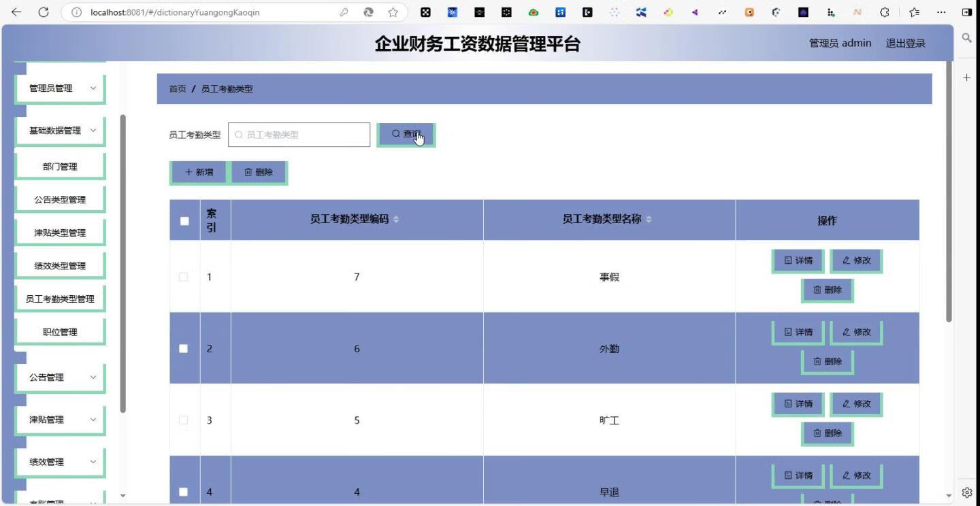View 详情 for the 事假 row
Viewport: 980px width, 506px height.
coord(798,260)
